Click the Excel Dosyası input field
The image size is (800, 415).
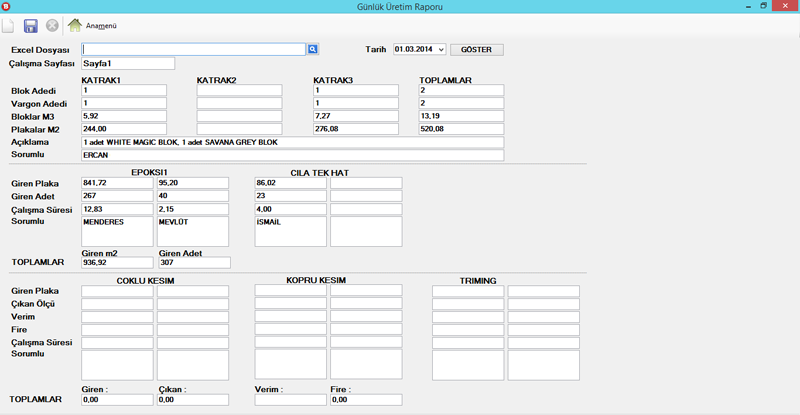(x=193, y=48)
